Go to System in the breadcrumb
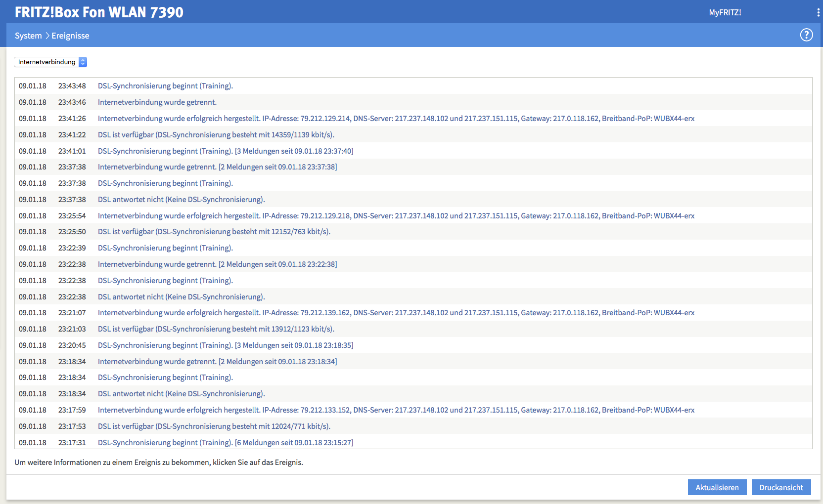Screen dimensions: 823x504 [x=28, y=36]
